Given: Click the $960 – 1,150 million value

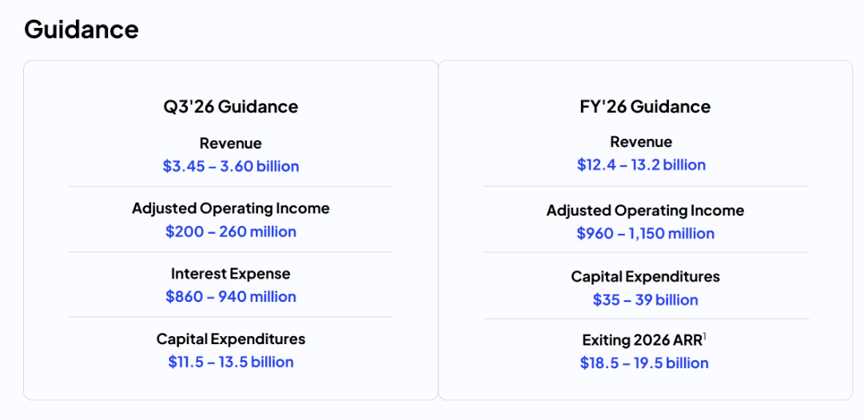Looking at the screenshot, I should pos(646,233).
